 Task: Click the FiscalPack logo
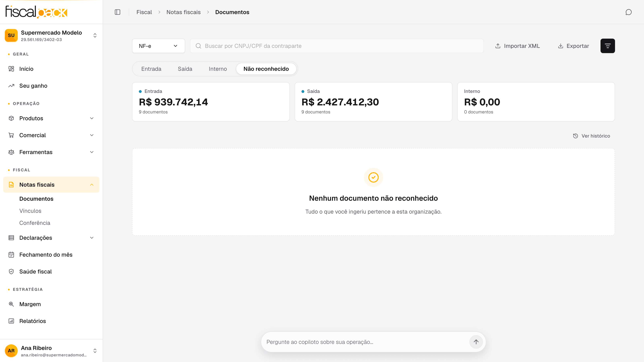click(x=36, y=12)
